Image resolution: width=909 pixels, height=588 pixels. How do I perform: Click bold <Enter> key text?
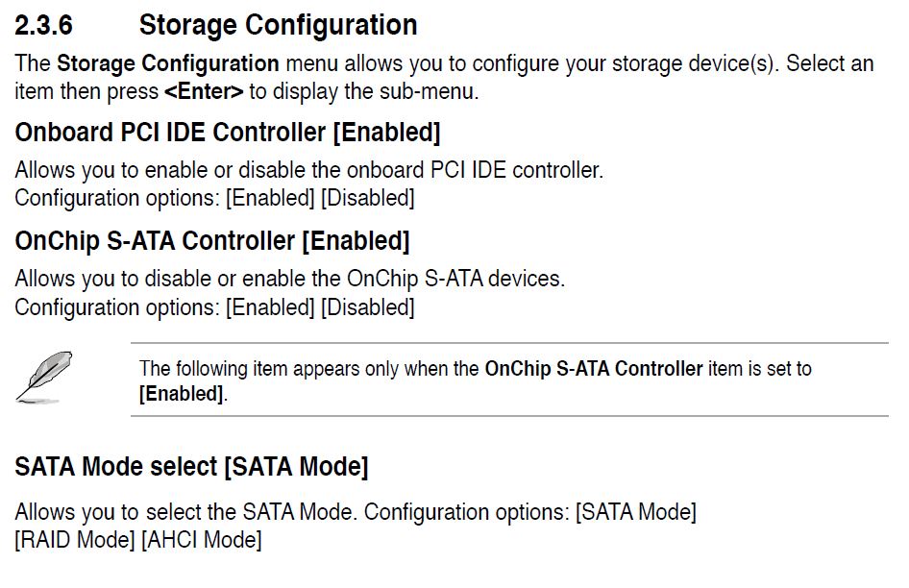pyautogui.click(x=204, y=91)
